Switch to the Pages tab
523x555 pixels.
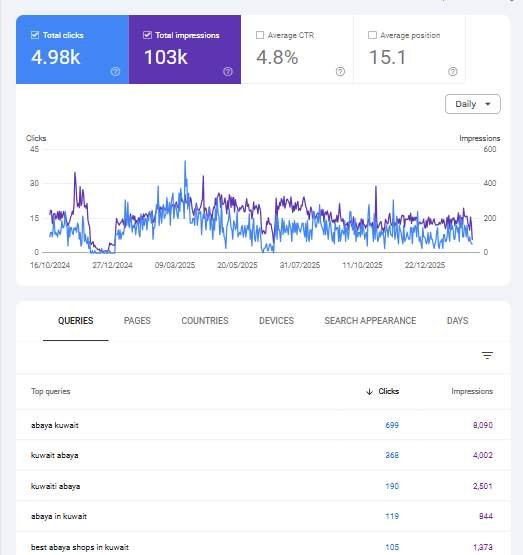[x=137, y=321]
